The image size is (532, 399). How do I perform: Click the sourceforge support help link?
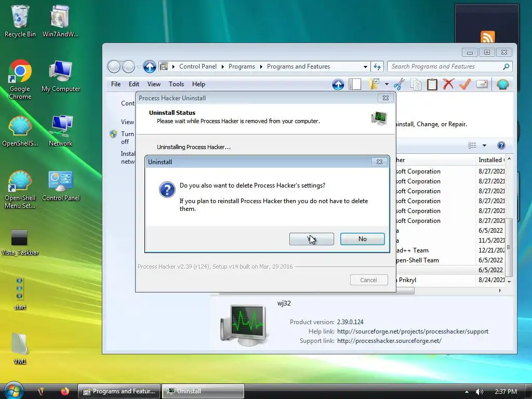[x=413, y=331]
